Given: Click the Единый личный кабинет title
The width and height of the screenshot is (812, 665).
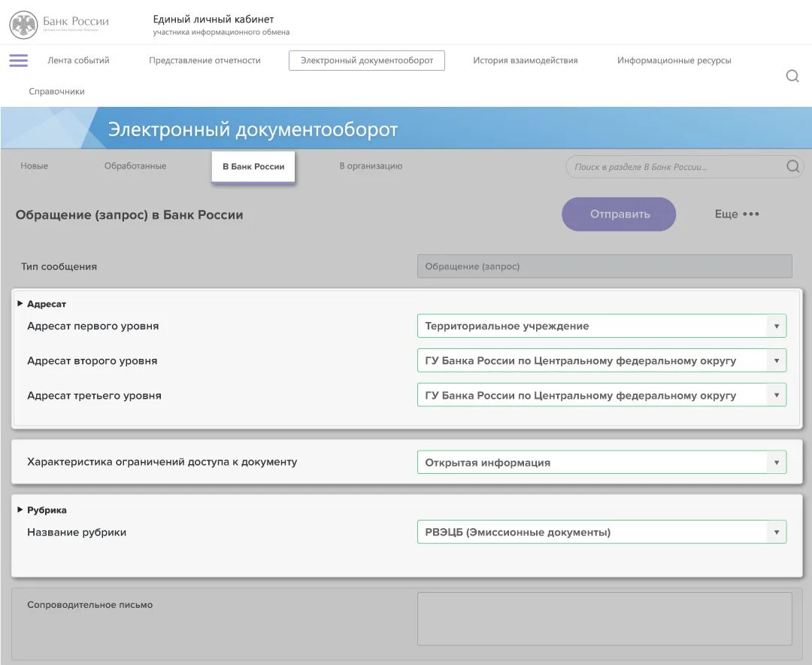Looking at the screenshot, I should [214, 19].
